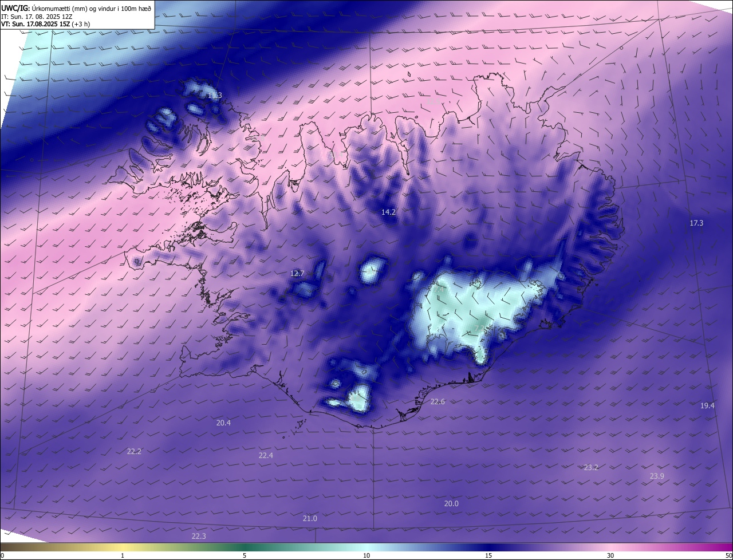733x560 pixels.
Task: Click the colorbar tick label 1
Action: [123, 555]
